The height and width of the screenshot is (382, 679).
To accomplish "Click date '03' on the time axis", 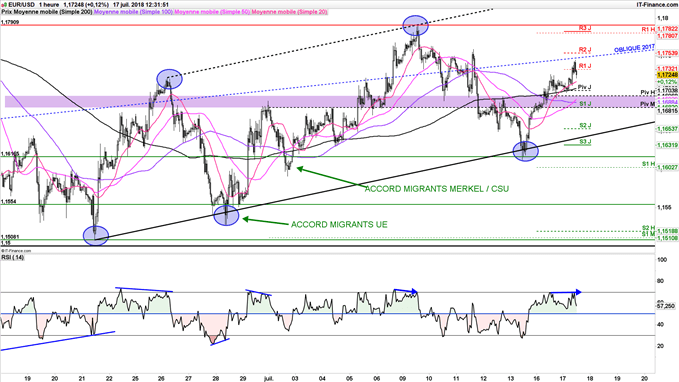I will click(x=295, y=378).
